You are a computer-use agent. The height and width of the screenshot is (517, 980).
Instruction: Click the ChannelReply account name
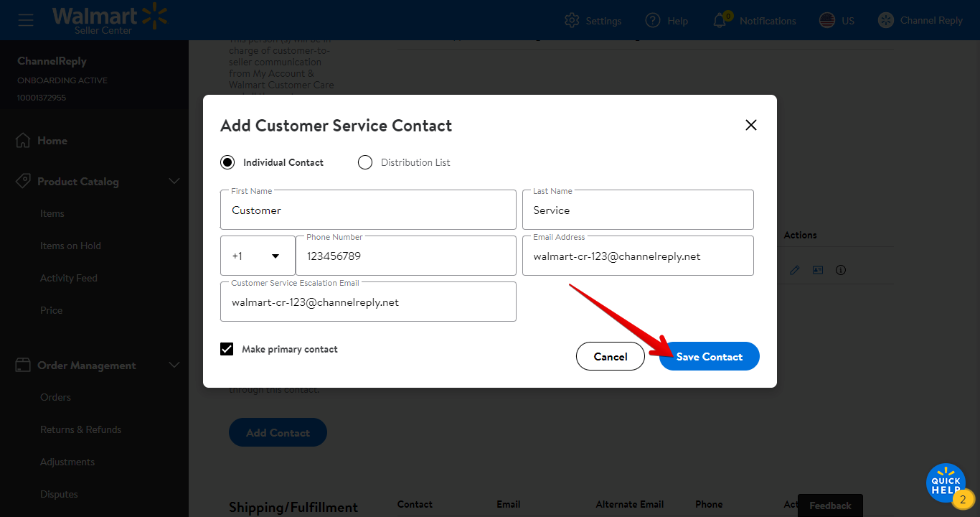point(52,61)
